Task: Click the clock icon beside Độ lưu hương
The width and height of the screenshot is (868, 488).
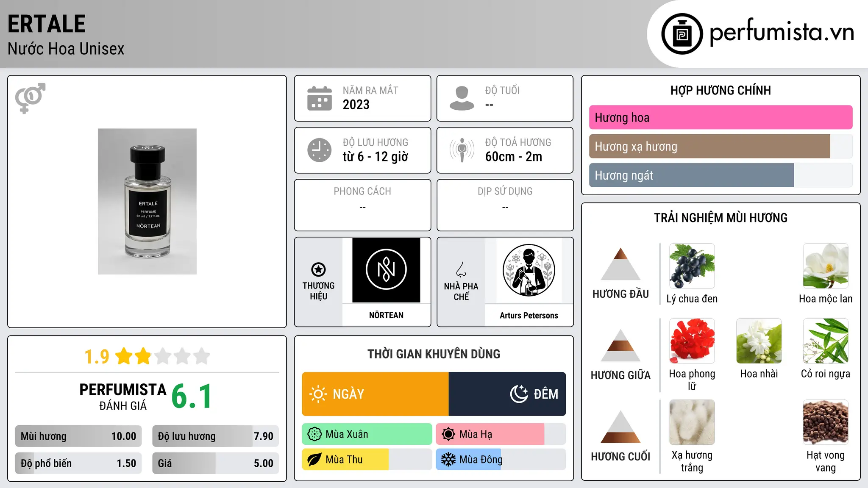Action: [x=320, y=150]
